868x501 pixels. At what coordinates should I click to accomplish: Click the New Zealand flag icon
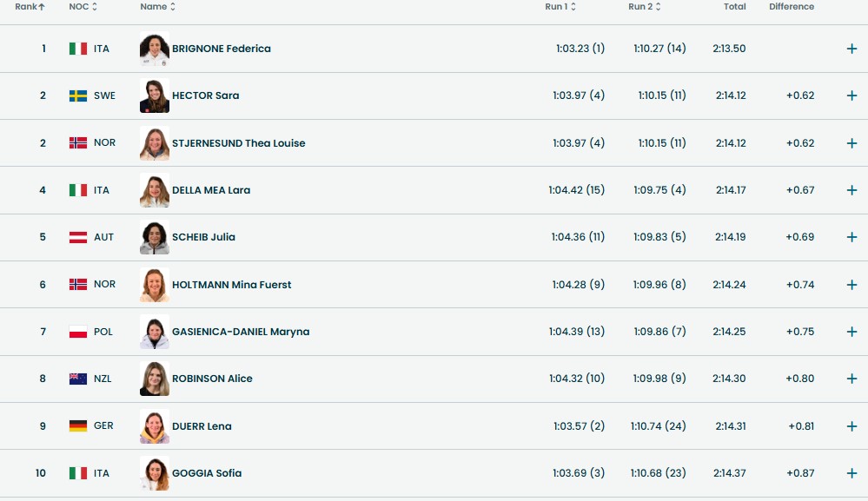(x=78, y=379)
